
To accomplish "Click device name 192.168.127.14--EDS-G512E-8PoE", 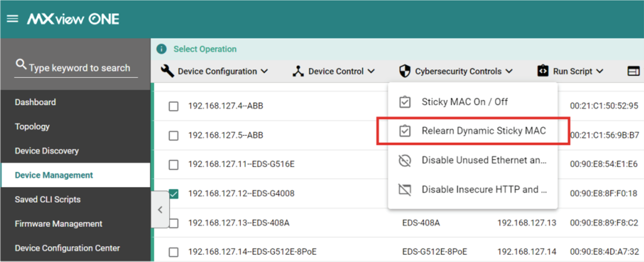I will tap(252, 252).
